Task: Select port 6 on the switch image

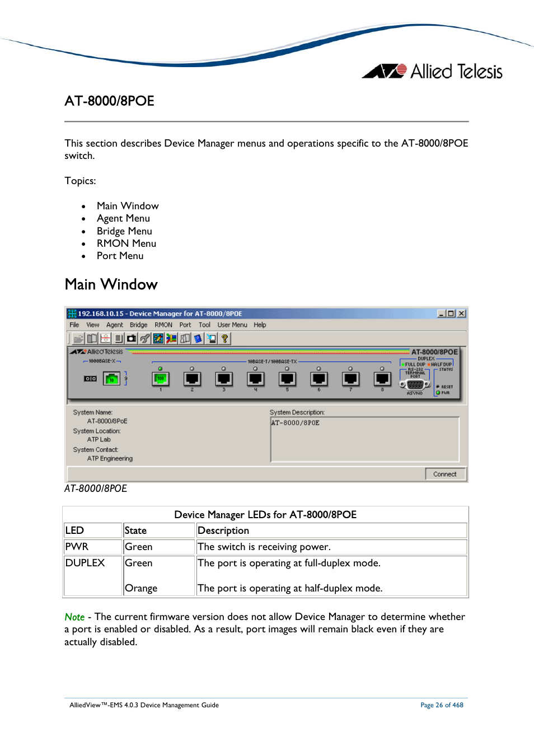Action: tap(319, 379)
